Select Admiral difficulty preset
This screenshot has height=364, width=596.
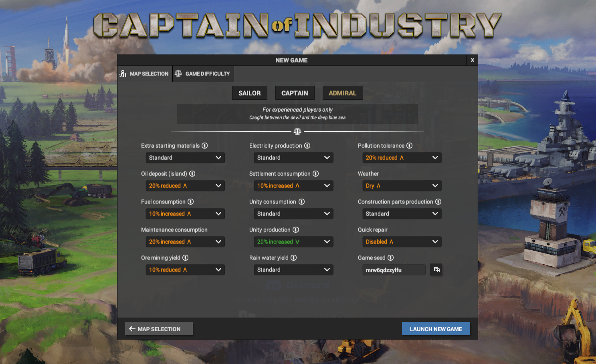[x=342, y=93]
